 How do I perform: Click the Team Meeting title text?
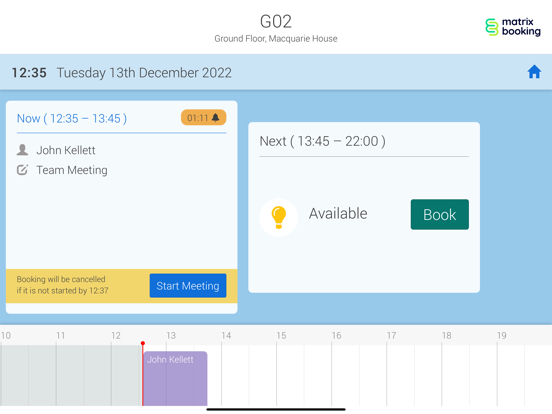(x=72, y=170)
